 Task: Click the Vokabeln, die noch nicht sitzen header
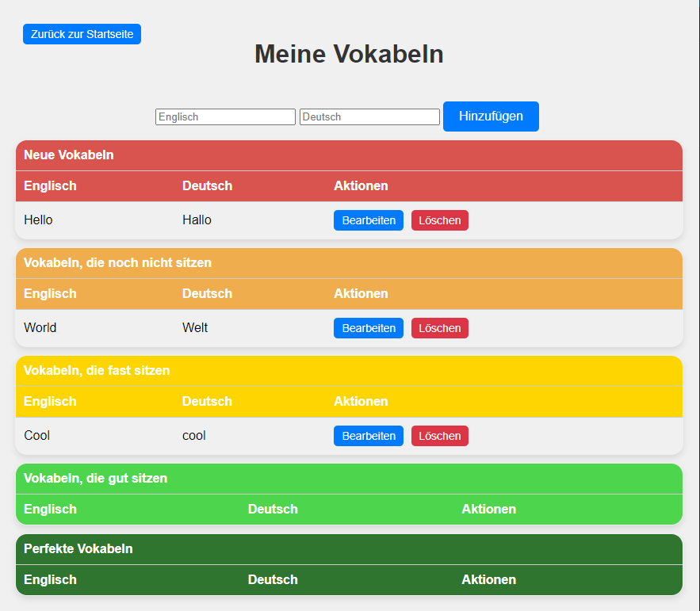tap(117, 262)
